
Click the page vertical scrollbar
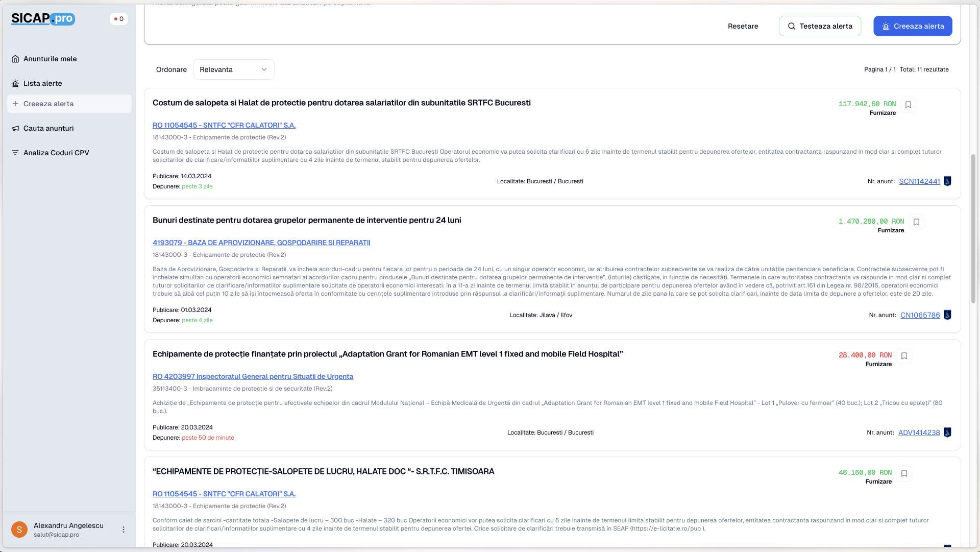[973, 229]
